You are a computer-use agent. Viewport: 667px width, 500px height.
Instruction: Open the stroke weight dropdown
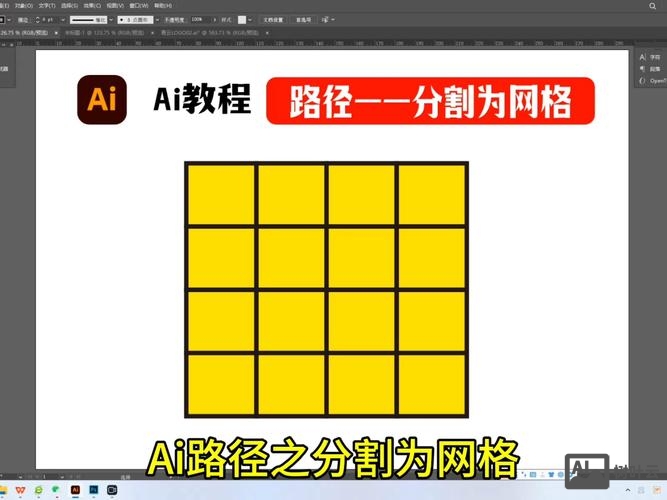[63, 20]
